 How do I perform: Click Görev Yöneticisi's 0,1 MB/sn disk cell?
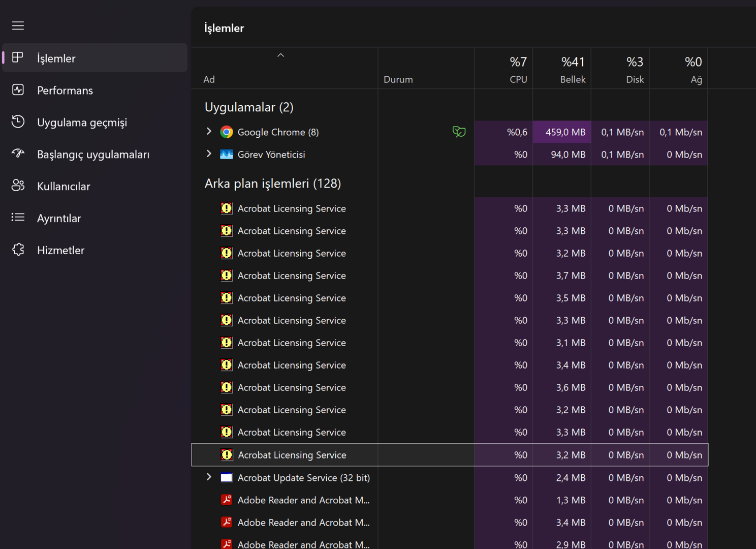pos(620,155)
